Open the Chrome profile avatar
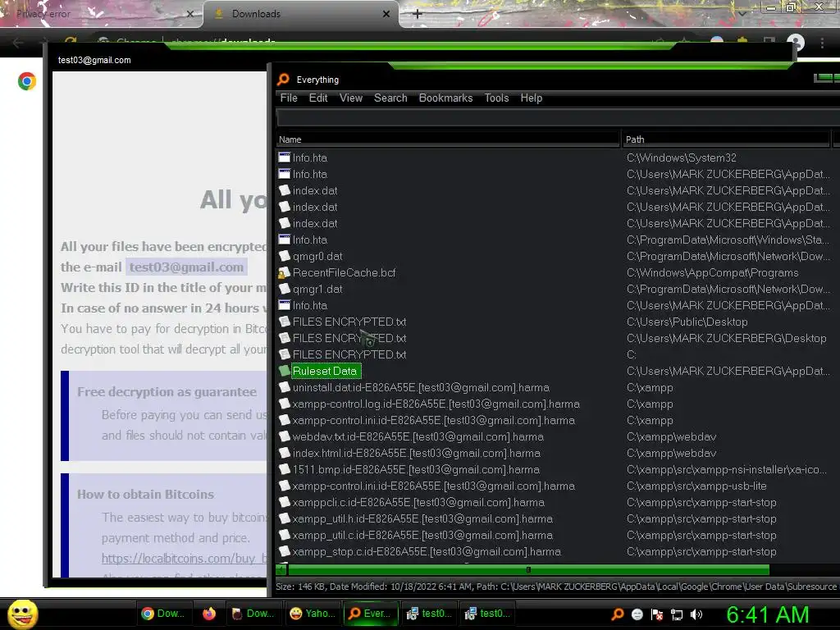This screenshot has height=630, width=840. (796, 43)
